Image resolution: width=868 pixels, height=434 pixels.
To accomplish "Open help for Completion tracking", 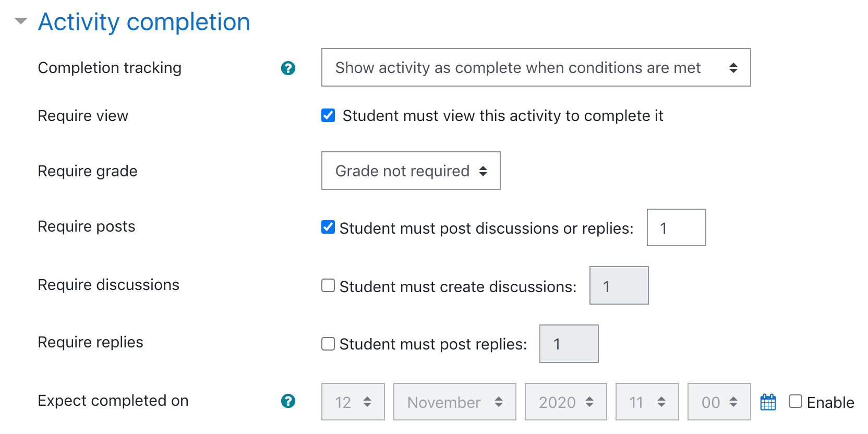I will [x=288, y=68].
